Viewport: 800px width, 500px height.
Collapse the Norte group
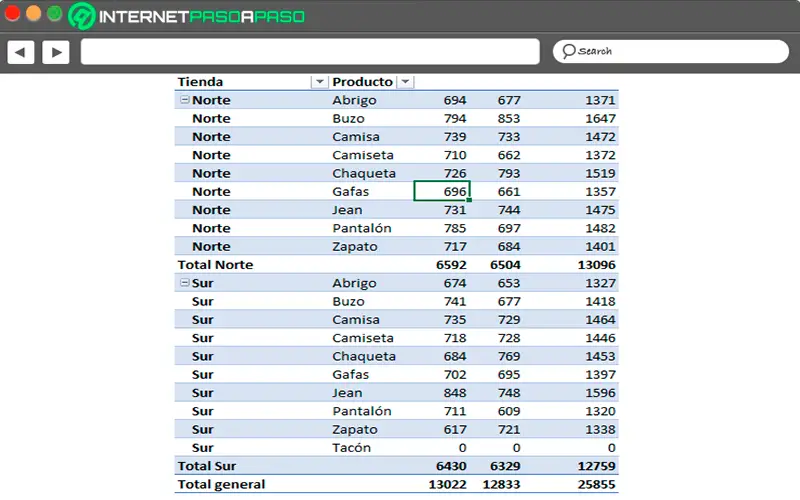[185, 100]
